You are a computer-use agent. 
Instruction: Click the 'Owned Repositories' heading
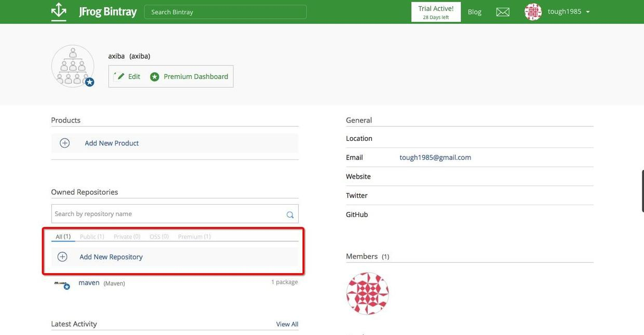(85, 192)
